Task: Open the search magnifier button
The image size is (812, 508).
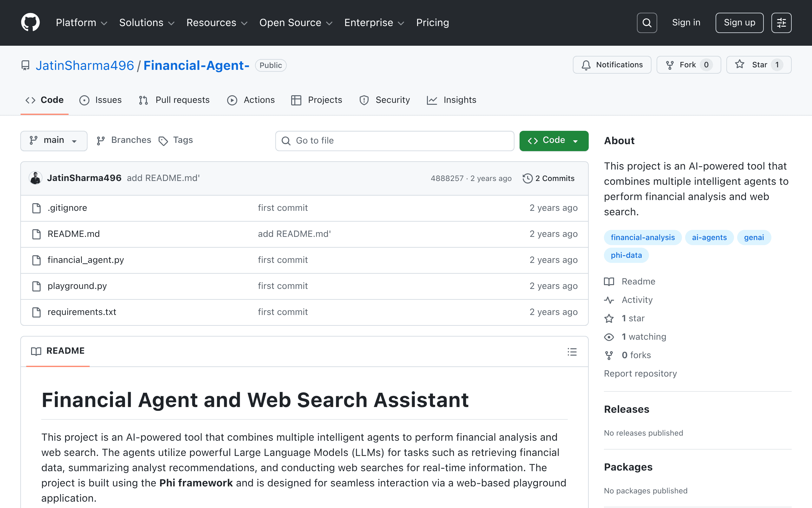Action: pyautogui.click(x=646, y=23)
